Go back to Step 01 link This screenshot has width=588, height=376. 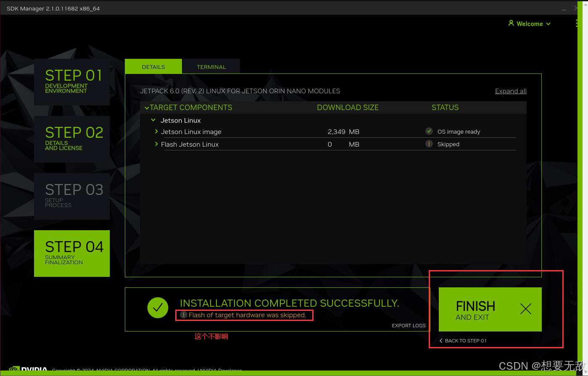coord(463,341)
